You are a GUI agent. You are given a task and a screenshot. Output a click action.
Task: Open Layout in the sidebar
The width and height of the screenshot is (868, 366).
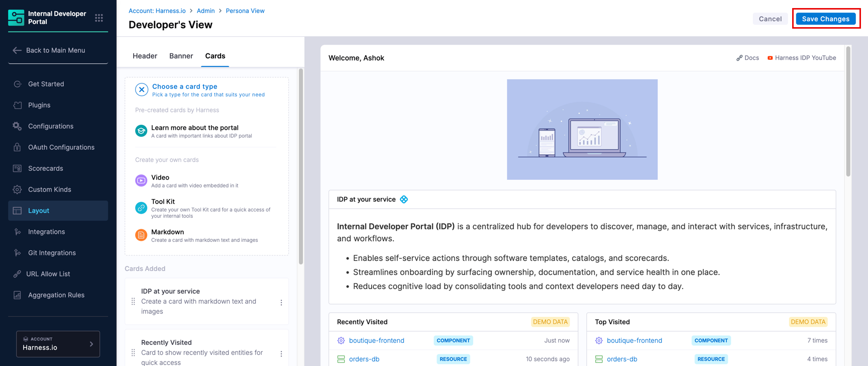point(58,211)
